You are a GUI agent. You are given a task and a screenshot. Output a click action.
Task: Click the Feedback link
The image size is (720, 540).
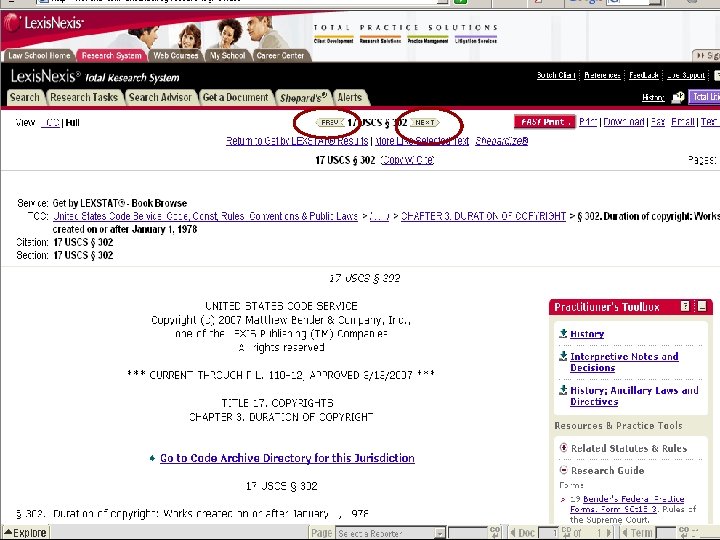(644, 75)
